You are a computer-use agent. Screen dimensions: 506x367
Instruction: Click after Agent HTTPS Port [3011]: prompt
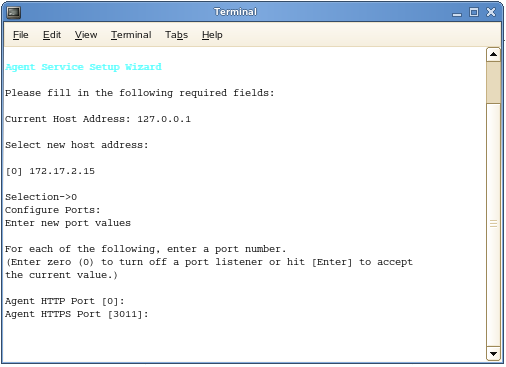coord(154,314)
